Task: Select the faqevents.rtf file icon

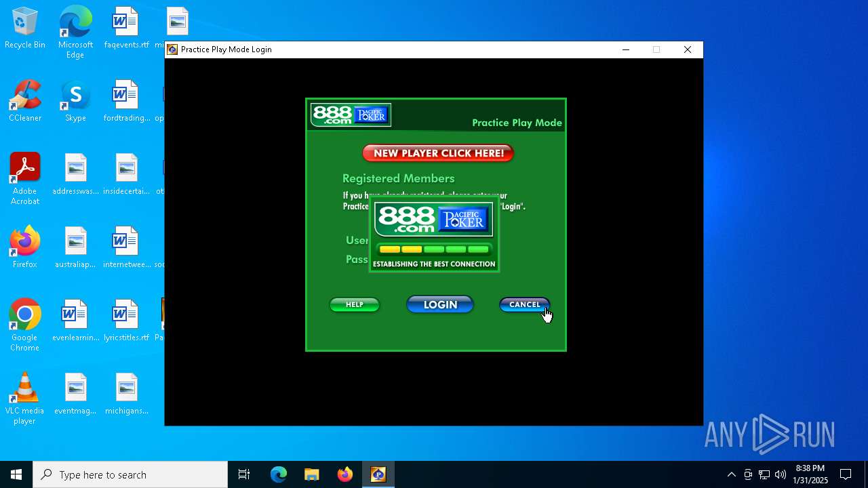Action: (126, 28)
